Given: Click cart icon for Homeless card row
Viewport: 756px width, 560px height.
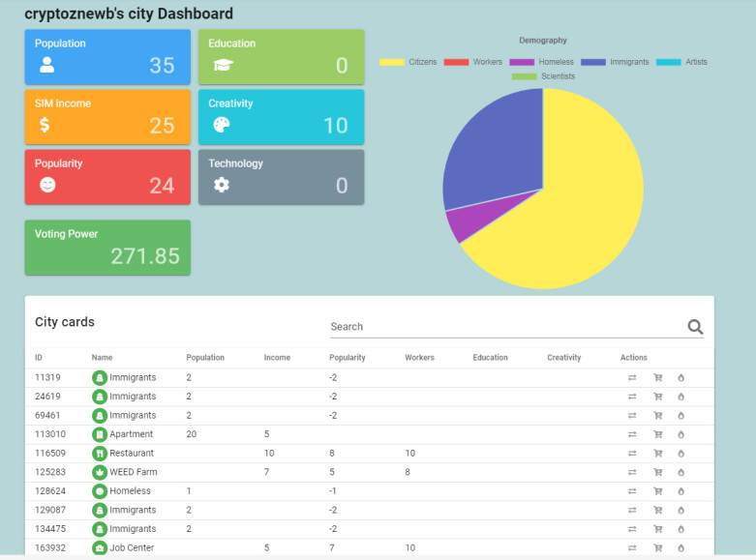Looking at the screenshot, I should (x=657, y=491).
